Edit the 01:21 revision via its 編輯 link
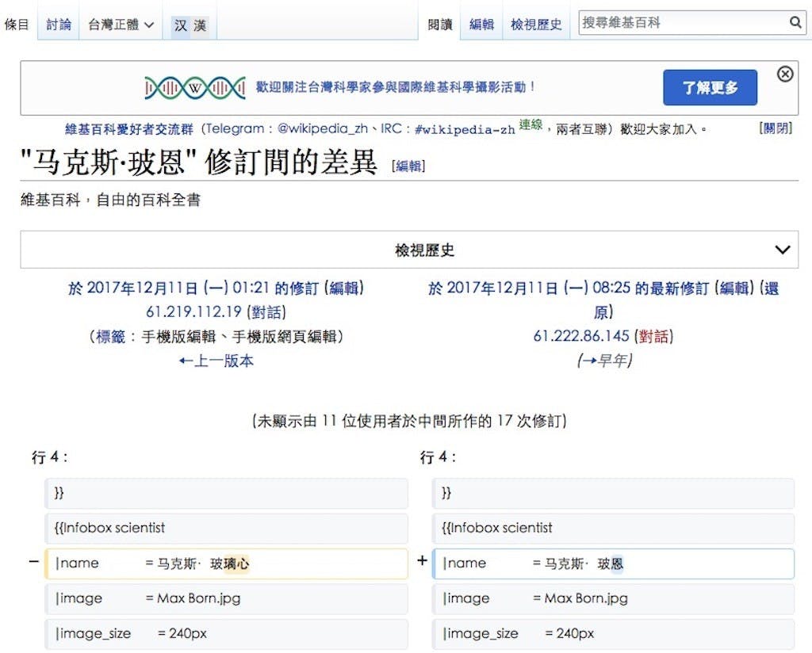The width and height of the screenshot is (812, 653). tap(344, 288)
